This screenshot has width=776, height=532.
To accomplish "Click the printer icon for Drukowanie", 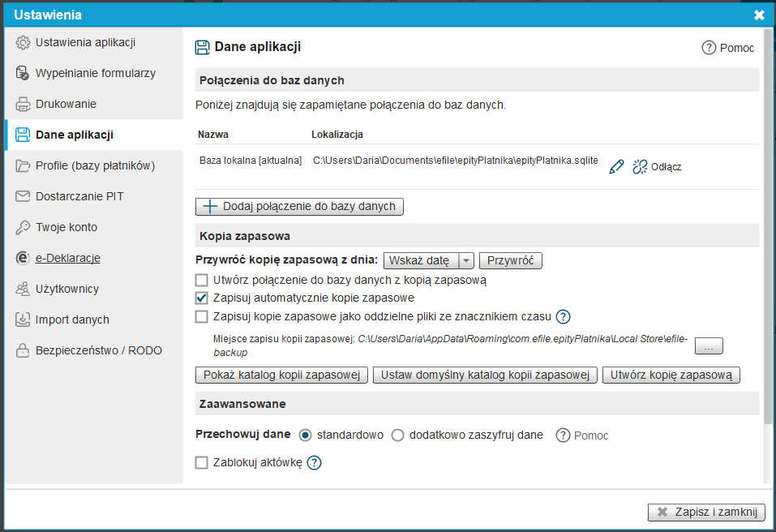I will [x=23, y=104].
